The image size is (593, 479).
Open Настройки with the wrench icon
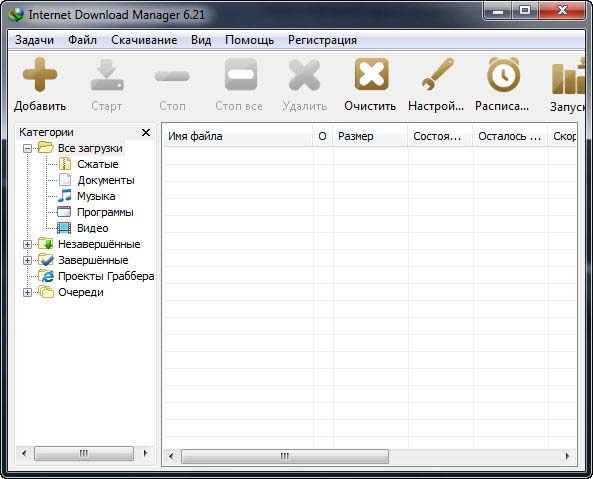click(x=437, y=74)
